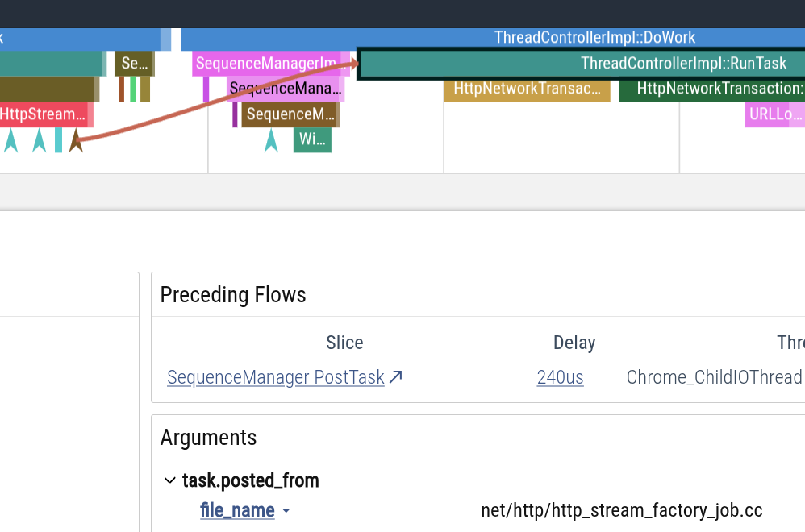This screenshot has height=532, width=805.
Task: Select the red HttpStream... slice
Action: (44, 114)
